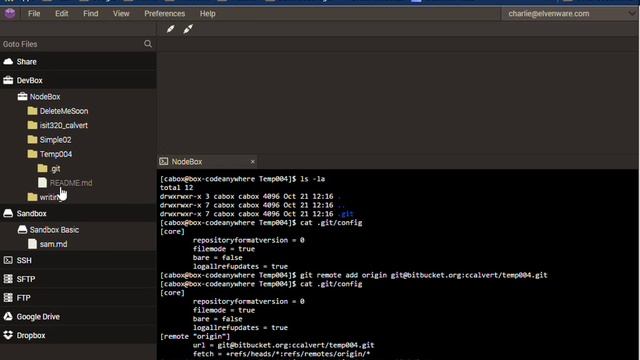Open the DeleteMeSoon folder
This screenshot has height=360, width=640.
(64, 111)
